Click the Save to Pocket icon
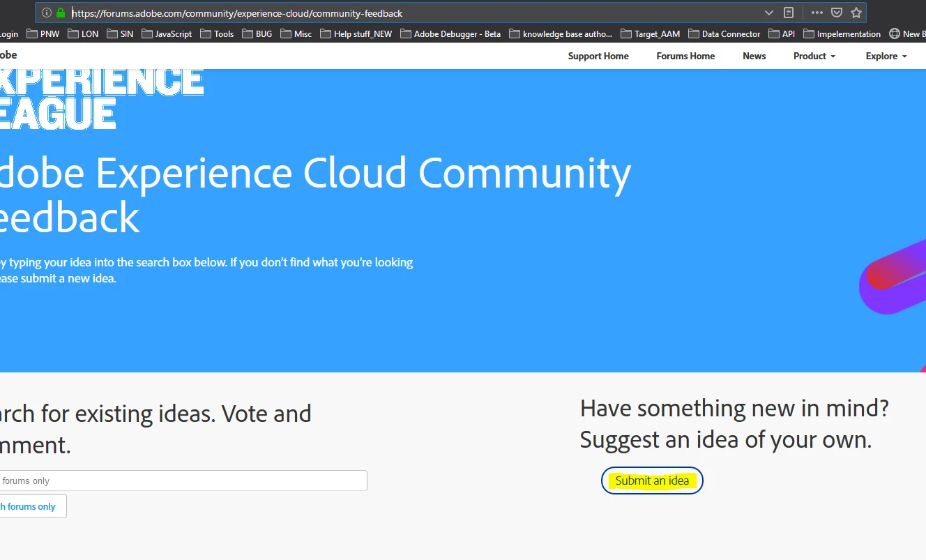926x560 pixels. point(837,13)
